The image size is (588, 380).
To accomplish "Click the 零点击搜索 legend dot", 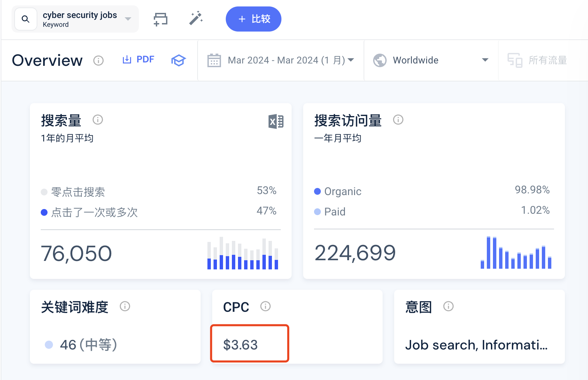I will click(x=44, y=192).
